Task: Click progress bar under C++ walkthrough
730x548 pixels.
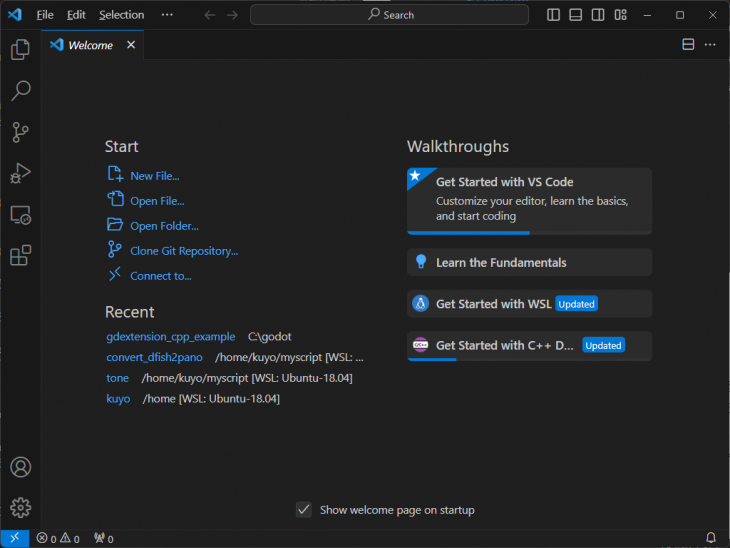Action: click(529, 359)
